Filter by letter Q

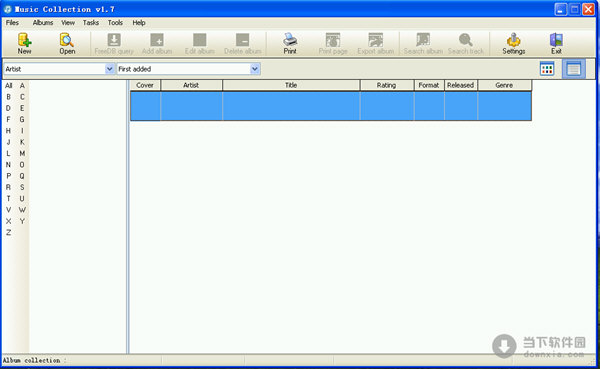point(22,176)
